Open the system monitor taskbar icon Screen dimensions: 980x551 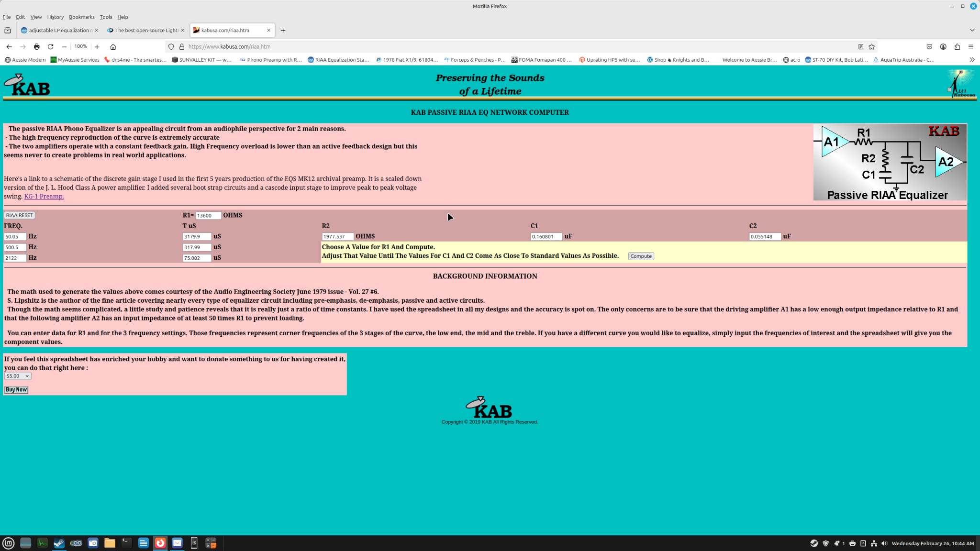pyautogui.click(x=42, y=543)
